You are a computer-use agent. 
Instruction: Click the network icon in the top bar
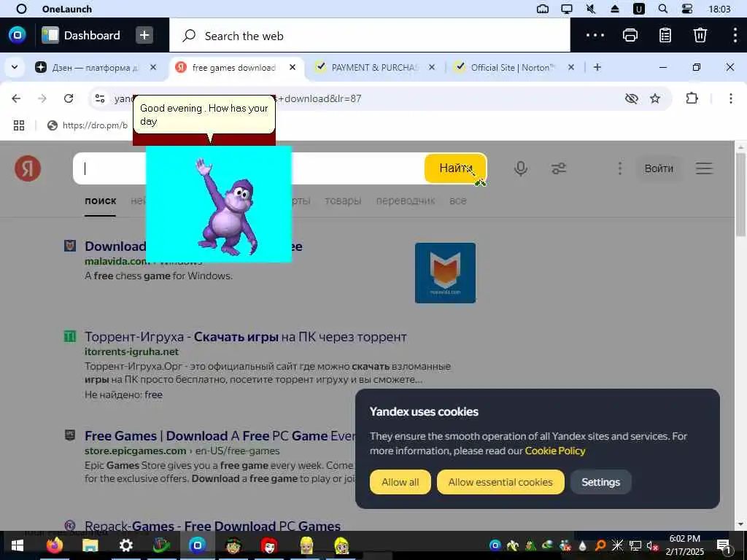click(x=543, y=9)
